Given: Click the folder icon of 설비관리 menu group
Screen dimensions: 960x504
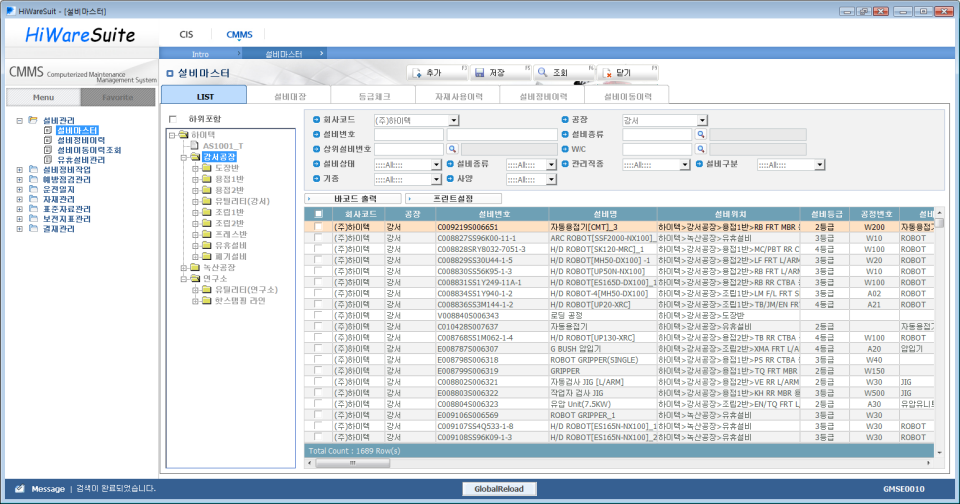Looking at the screenshot, I should [33, 121].
